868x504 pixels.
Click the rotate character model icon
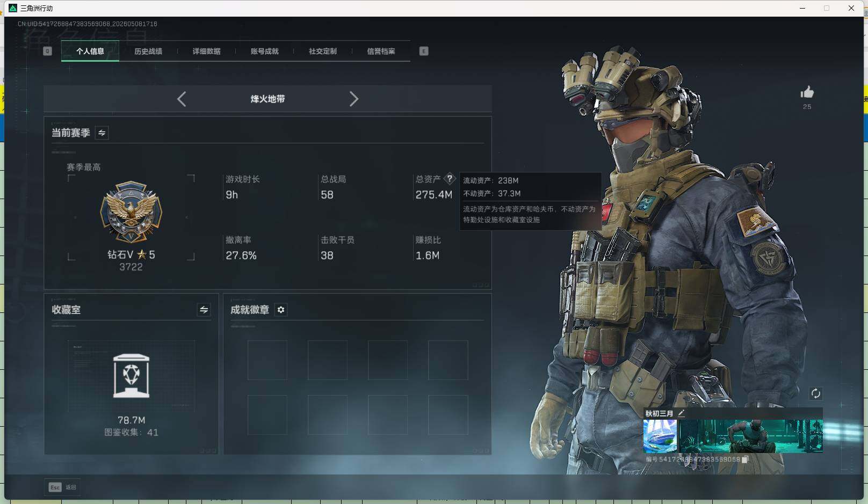[815, 393]
